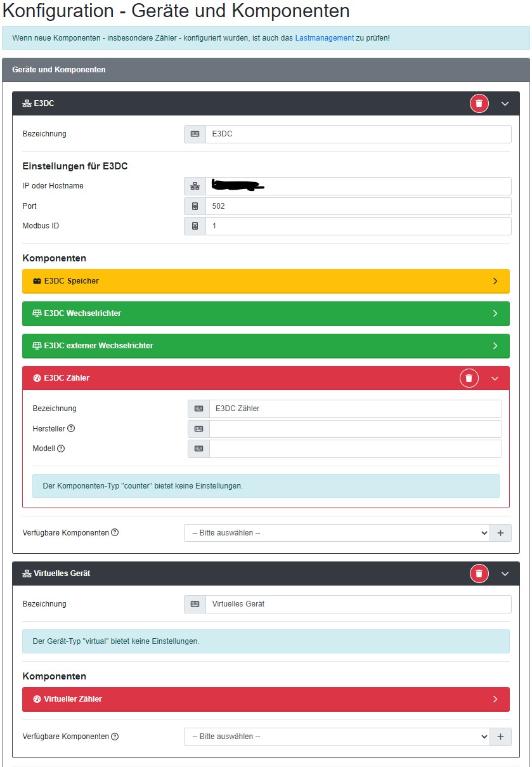
Task: Click gauge icon on E3DC Zähler header
Action: point(37,378)
